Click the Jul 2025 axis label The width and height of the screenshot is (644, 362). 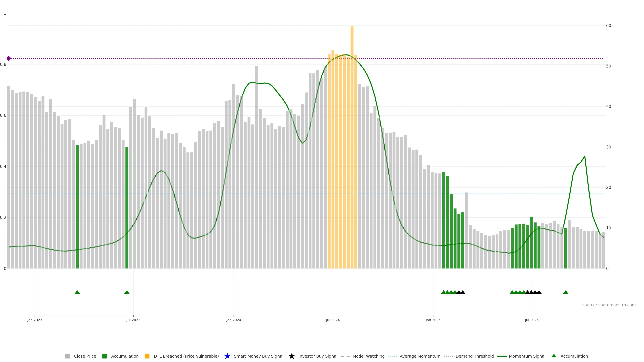pos(531,320)
